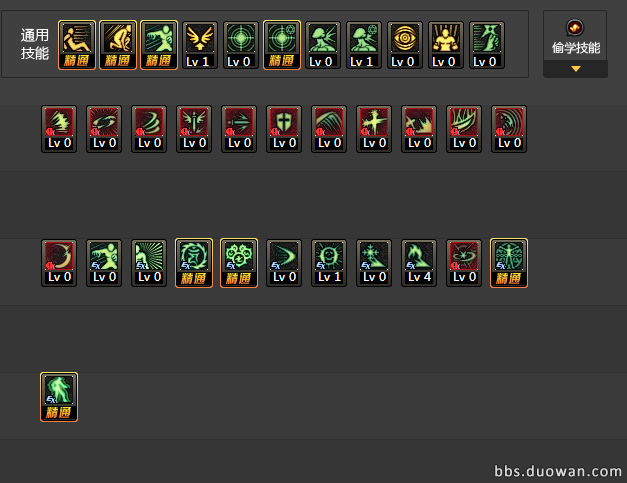Click the golden muscular figure skill icon
Screen dimensions: 627x483
(446, 45)
